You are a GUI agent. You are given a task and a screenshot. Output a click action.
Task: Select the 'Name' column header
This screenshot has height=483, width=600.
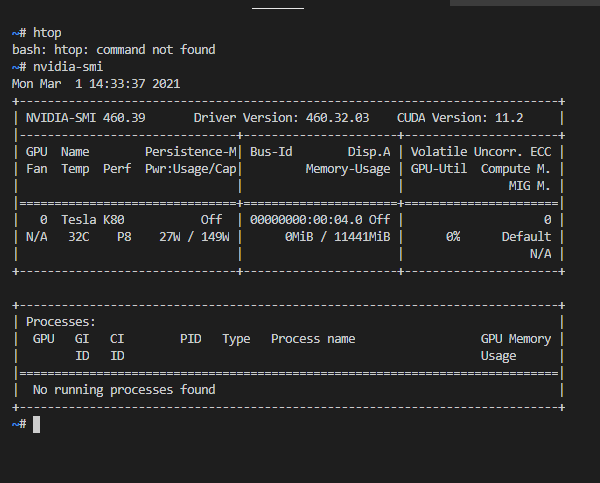point(75,152)
